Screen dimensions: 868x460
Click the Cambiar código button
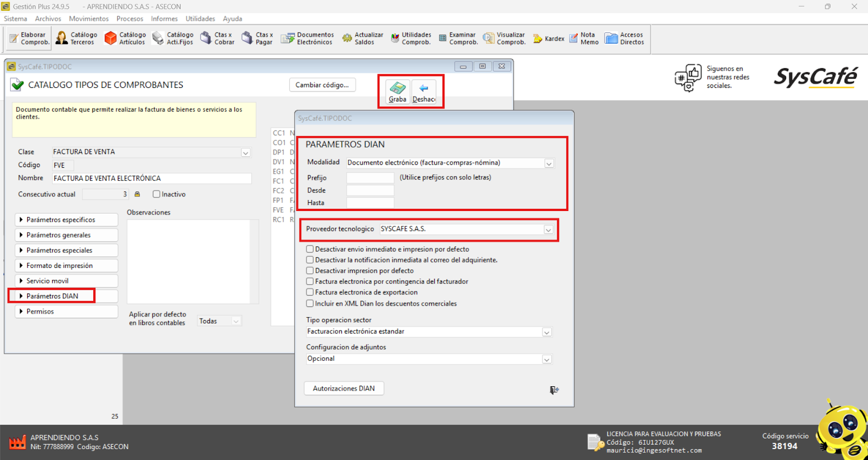click(322, 85)
